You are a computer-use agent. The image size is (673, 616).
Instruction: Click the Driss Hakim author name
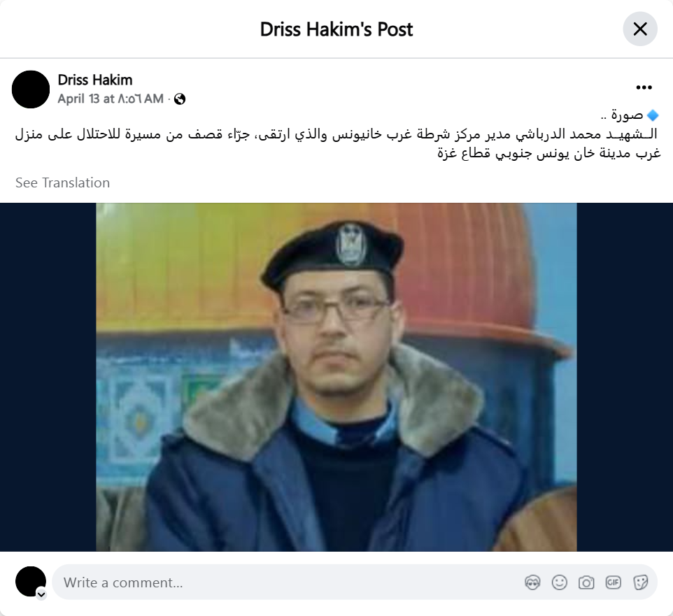[x=95, y=80]
